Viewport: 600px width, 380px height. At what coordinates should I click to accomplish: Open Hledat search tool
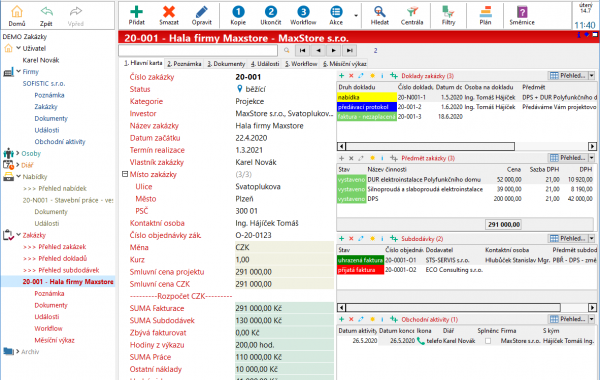coord(380,11)
